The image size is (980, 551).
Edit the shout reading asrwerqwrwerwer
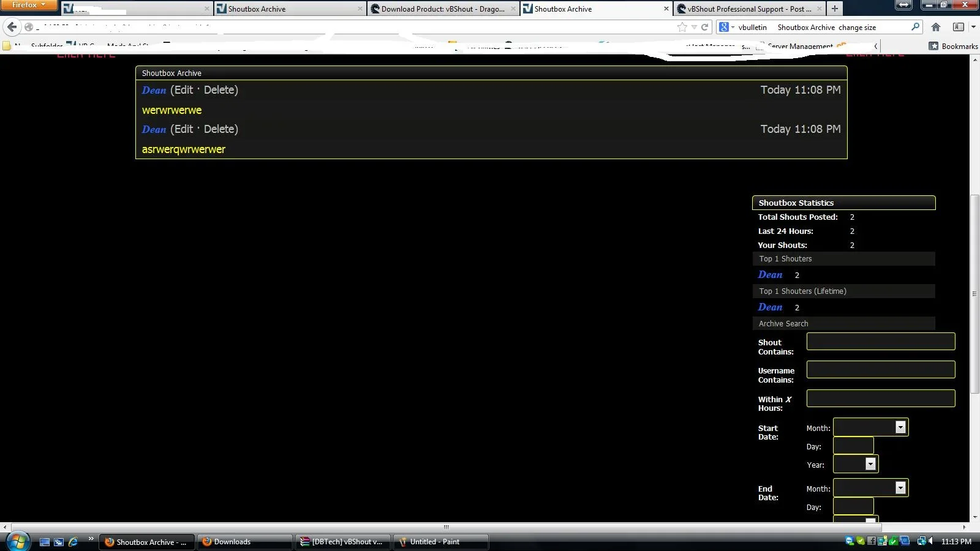[x=183, y=129]
